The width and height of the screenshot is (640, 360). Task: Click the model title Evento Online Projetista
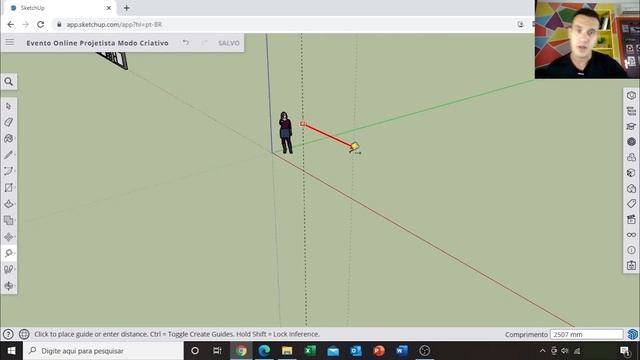click(97, 43)
